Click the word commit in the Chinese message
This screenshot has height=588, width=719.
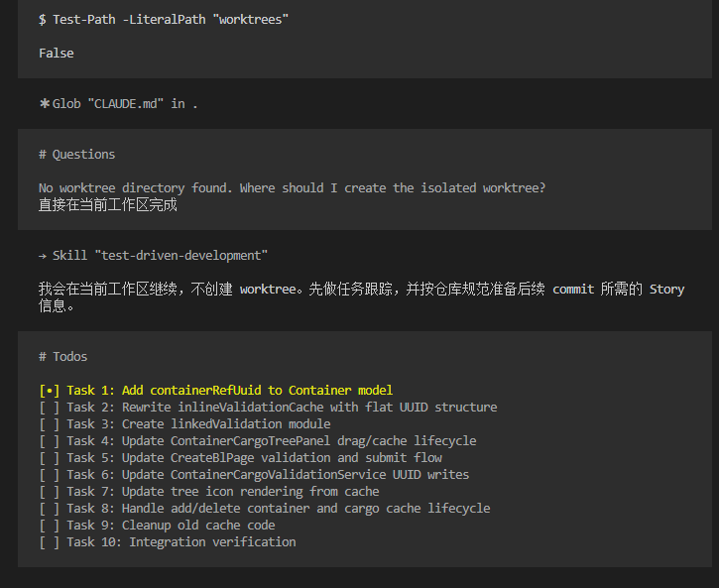(573, 290)
